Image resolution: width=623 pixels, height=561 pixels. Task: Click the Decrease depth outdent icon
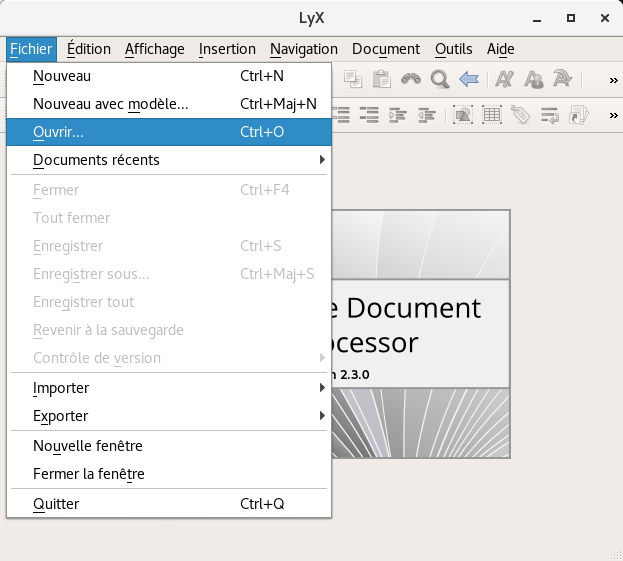click(427, 116)
